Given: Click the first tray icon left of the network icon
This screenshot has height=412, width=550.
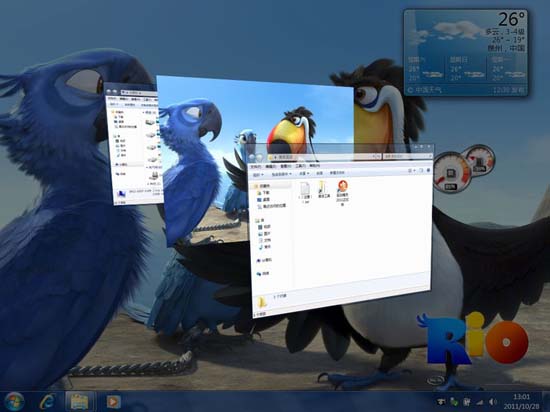Looking at the screenshot, I should tap(467, 402).
